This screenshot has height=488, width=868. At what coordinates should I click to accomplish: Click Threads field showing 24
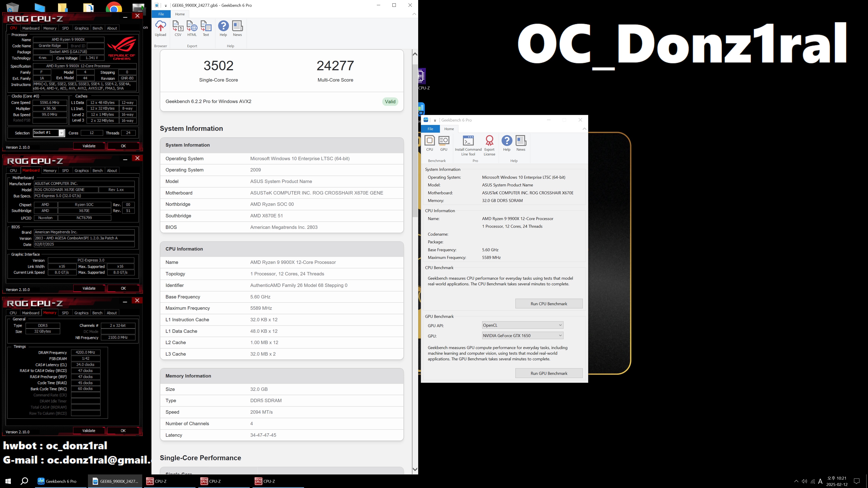pos(128,133)
